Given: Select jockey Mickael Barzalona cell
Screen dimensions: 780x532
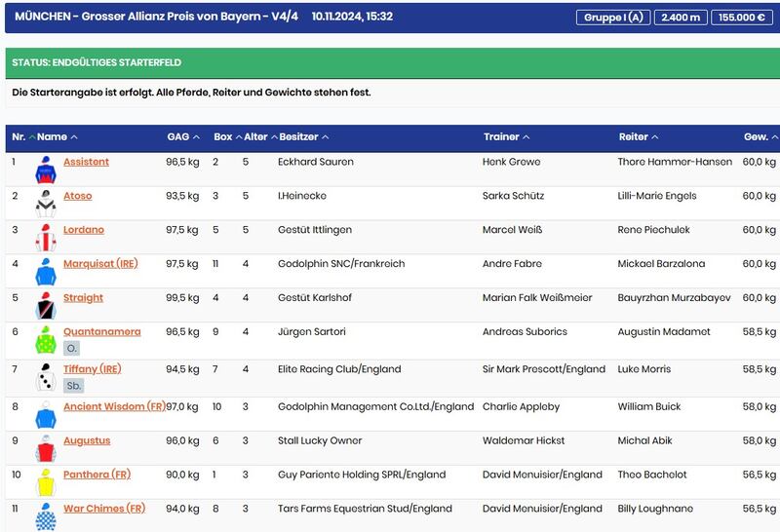Looking at the screenshot, I should [661, 263].
